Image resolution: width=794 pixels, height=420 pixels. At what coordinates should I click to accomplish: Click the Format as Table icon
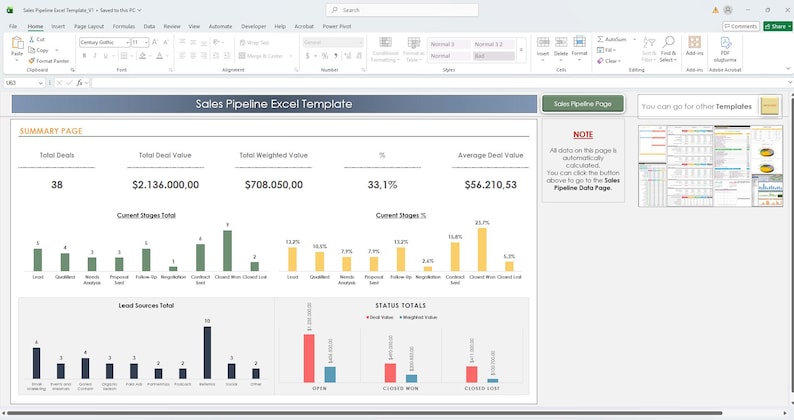[414, 43]
